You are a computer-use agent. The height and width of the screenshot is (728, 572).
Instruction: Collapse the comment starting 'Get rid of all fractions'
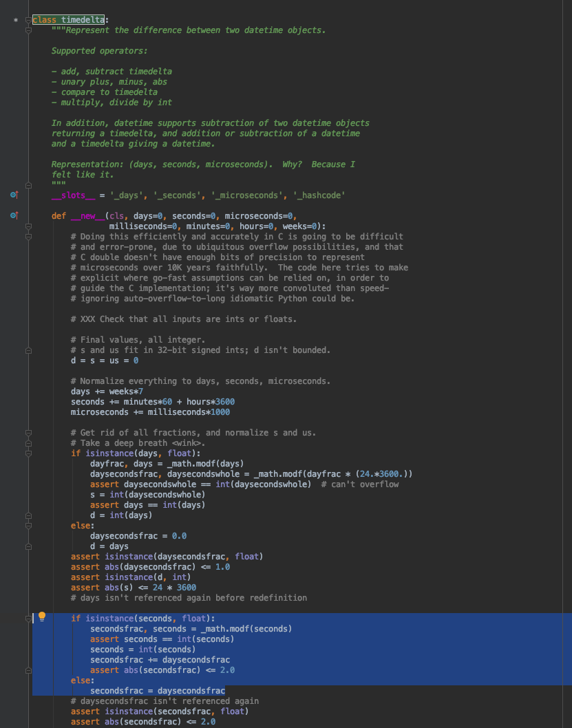click(28, 433)
